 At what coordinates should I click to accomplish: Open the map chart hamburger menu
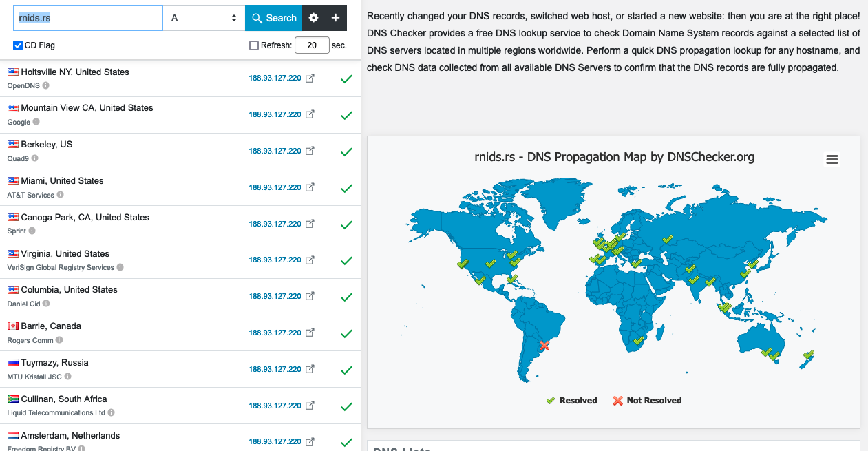click(832, 160)
